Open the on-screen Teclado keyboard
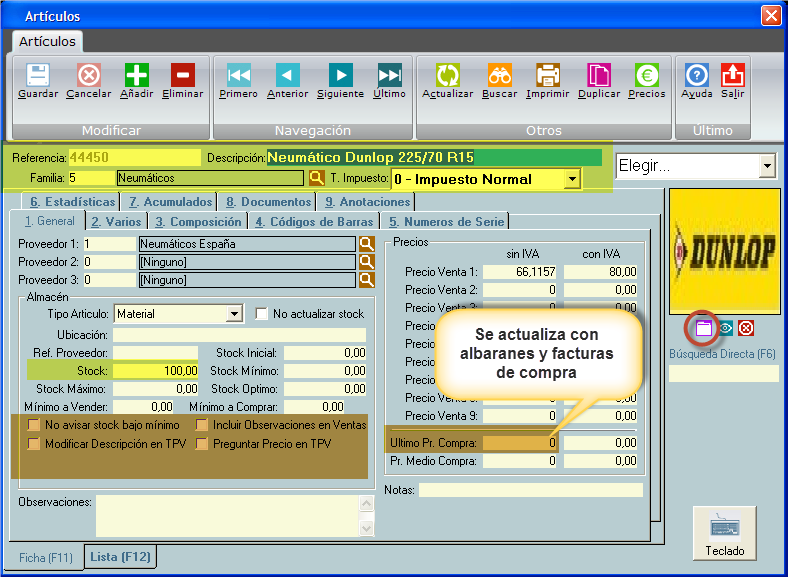Screen dimensions: 788x577 (725, 533)
